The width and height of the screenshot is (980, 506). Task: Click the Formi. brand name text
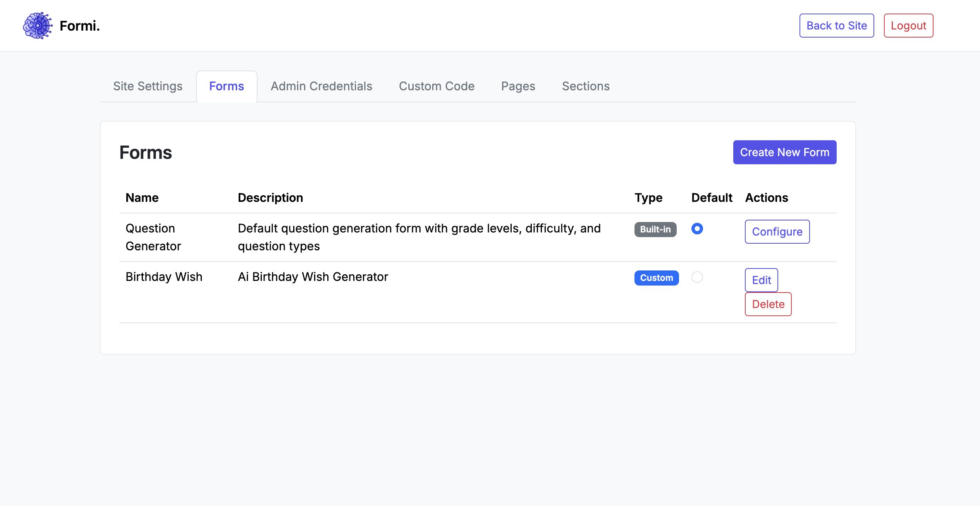(79, 26)
